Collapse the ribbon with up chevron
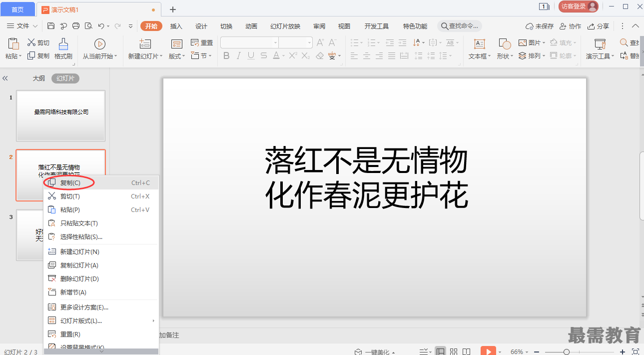This screenshot has width=644, height=355. [x=636, y=26]
